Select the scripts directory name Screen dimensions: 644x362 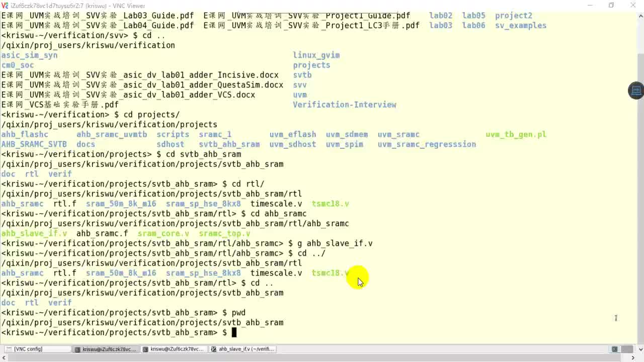point(173,134)
